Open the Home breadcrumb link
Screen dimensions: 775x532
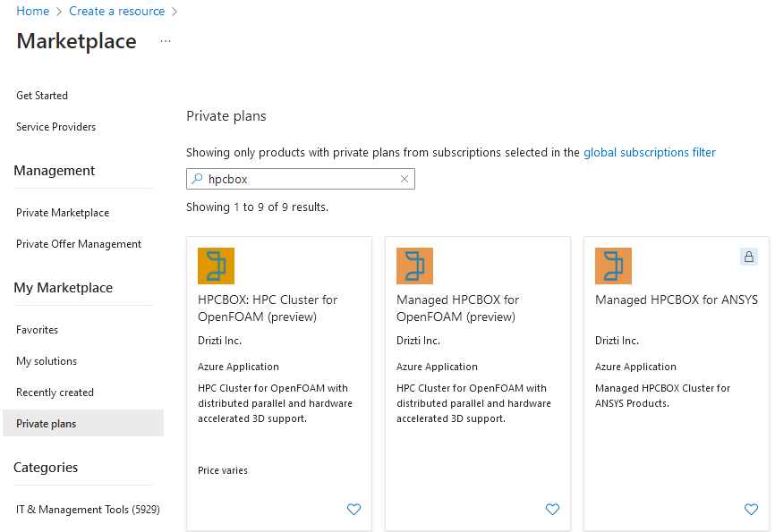pyautogui.click(x=32, y=11)
